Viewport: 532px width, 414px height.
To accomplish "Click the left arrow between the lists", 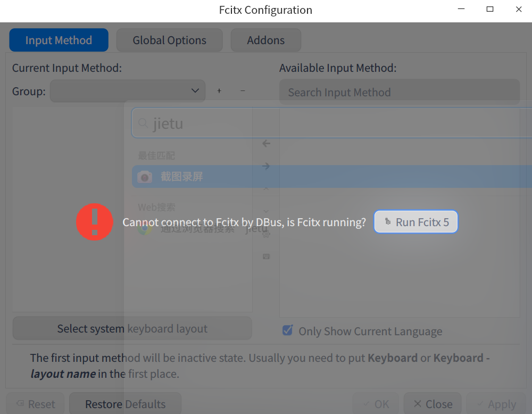I will tap(267, 144).
